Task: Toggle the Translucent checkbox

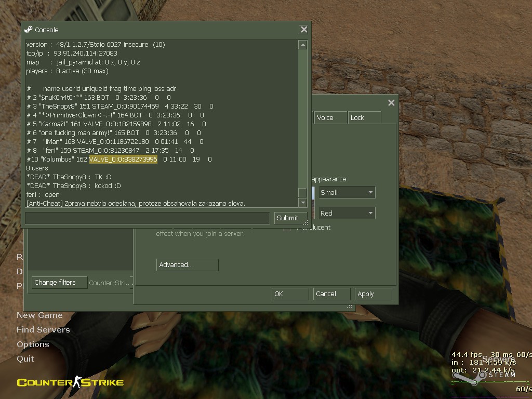Action: coord(287,228)
